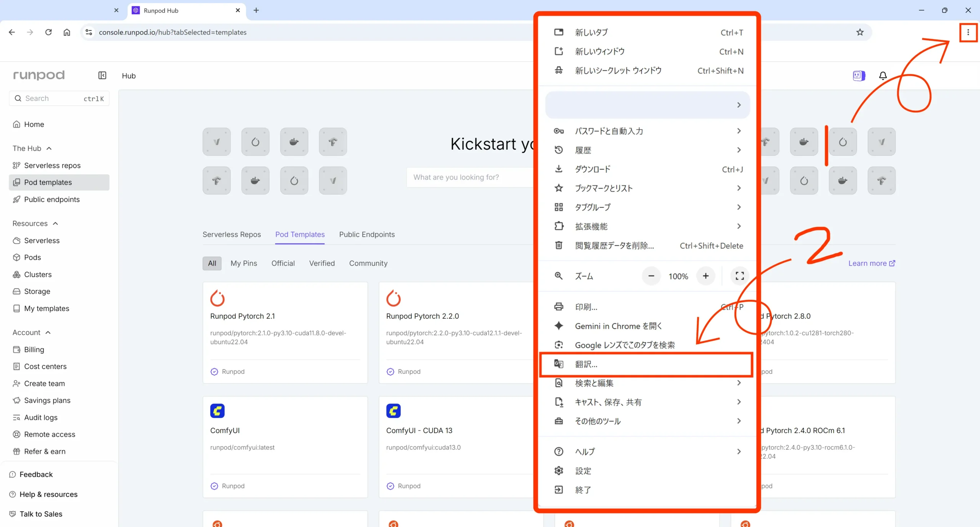
Task: Select the All filter chip
Action: point(212,263)
